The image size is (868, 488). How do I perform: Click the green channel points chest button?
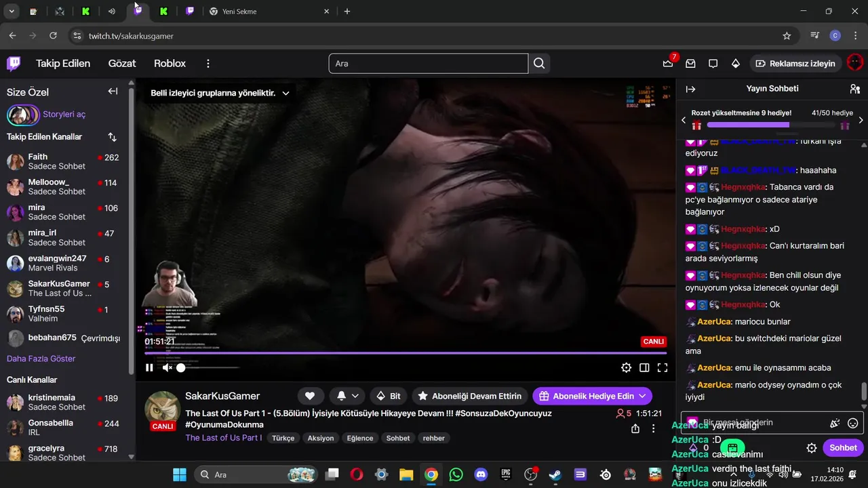pos(732,448)
